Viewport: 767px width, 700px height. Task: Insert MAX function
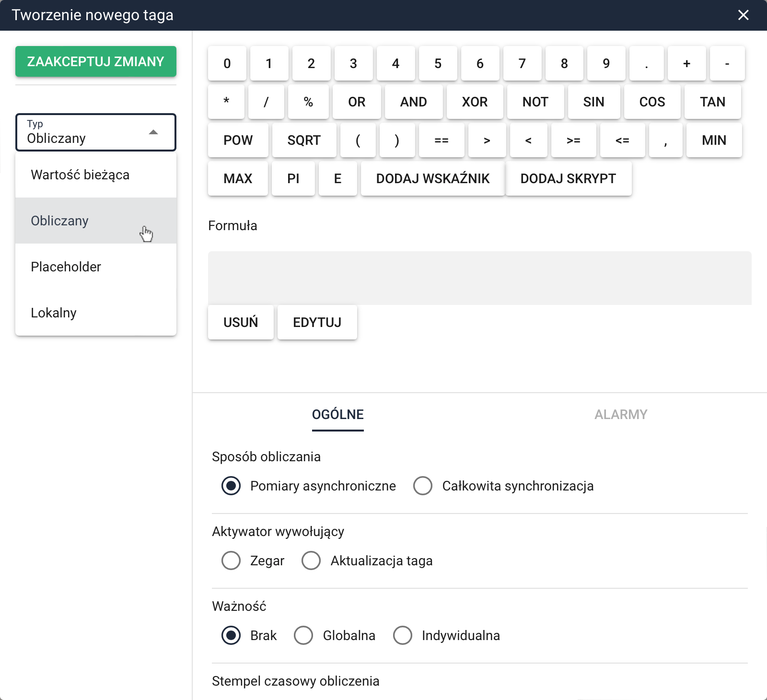click(238, 178)
